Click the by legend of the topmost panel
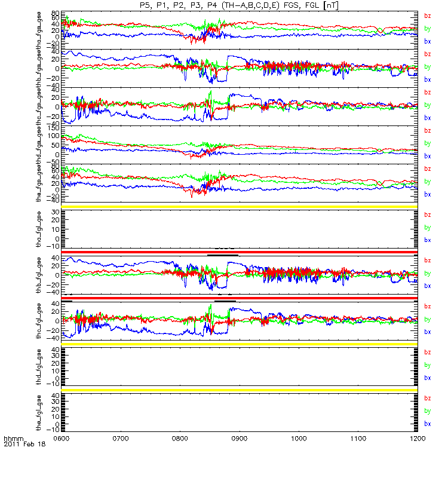The height and width of the screenshot is (478, 448). click(428, 29)
